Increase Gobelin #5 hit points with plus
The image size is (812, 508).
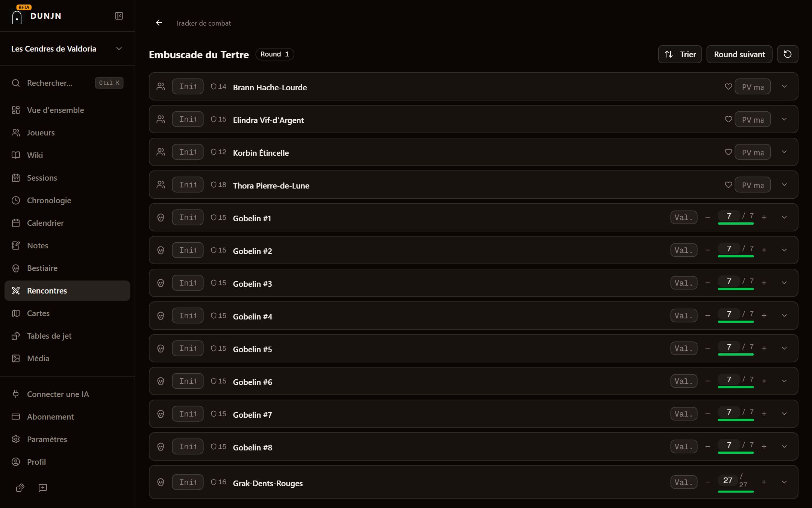pyautogui.click(x=764, y=348)
